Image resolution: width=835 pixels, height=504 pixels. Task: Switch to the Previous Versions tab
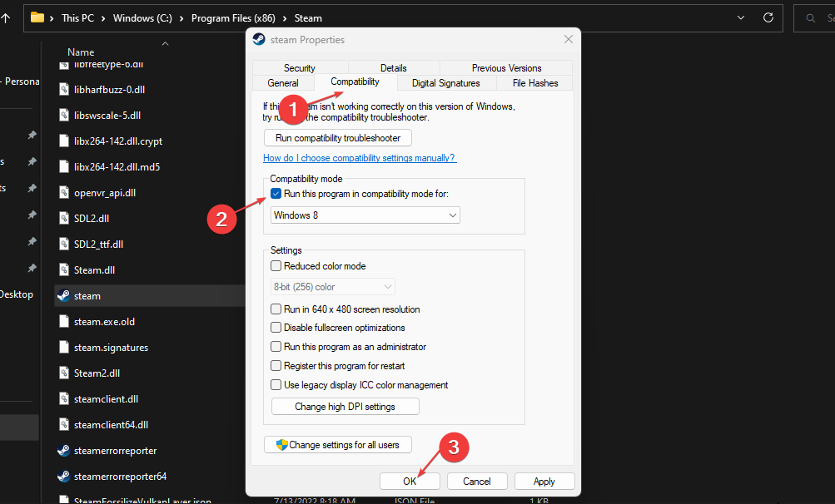pos(506,67)
